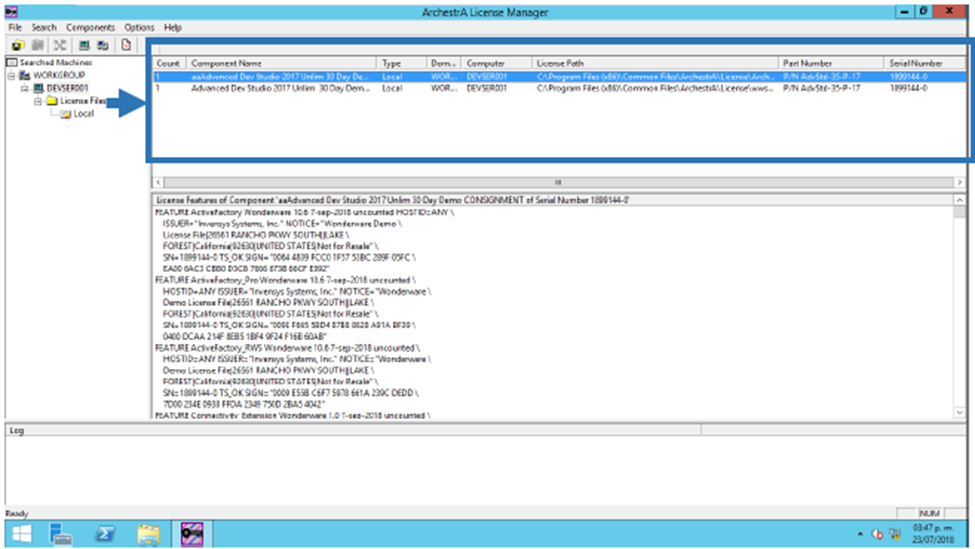Collapse the License Files folder node
The width and height of the screenshot is (975, 549).
click(x=37, y=101)
